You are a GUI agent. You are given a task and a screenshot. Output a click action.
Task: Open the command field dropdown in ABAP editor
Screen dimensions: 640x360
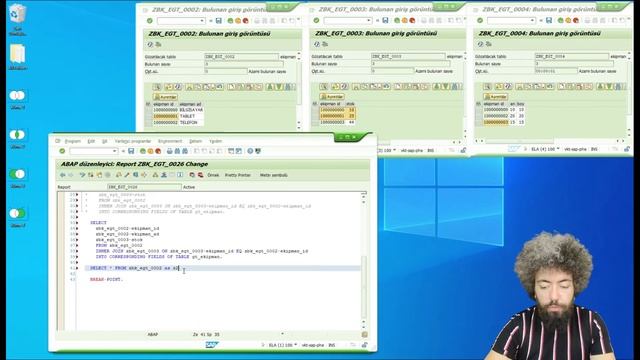(x=115, y=151)
